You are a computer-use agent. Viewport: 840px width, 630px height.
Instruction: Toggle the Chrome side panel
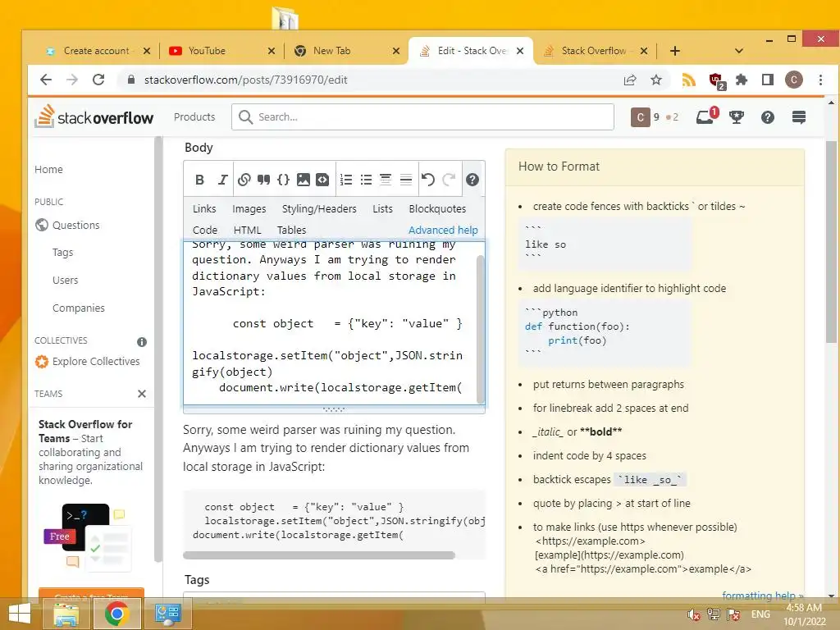click(x=768, y=80)
